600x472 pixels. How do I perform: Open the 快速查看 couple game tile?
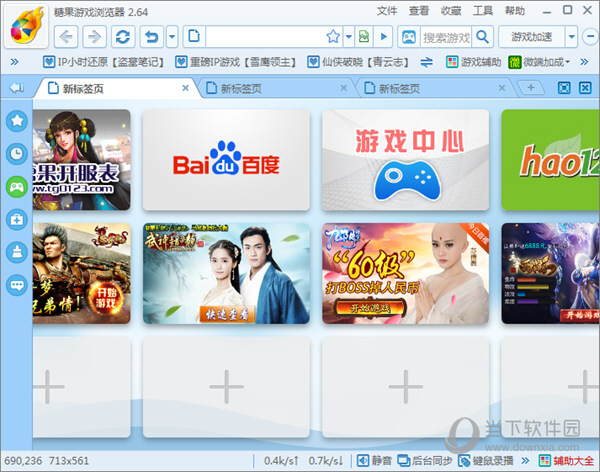226,273
